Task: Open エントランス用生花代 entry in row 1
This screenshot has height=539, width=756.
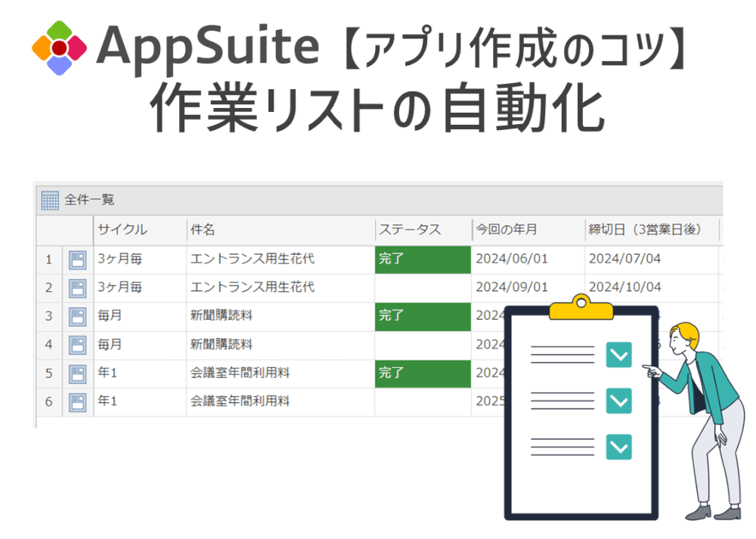Action: 253,259
